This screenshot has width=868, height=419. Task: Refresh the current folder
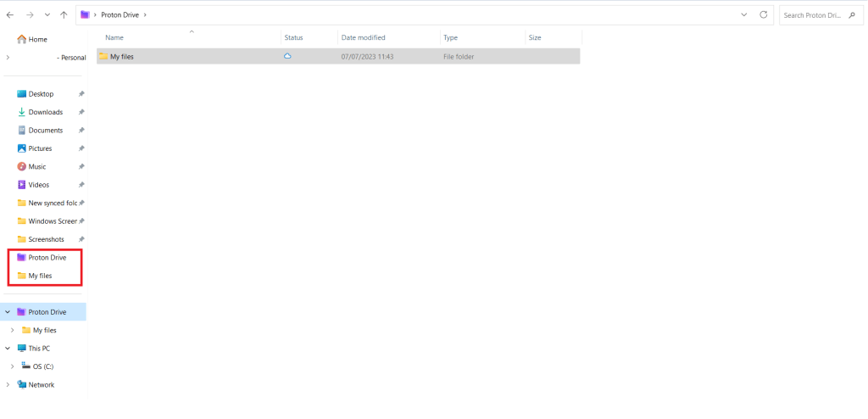click(764, 15)
